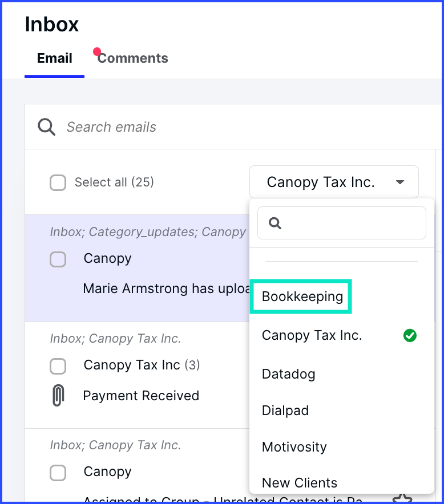Click the green checkmark beside Canopy Tax Inc.
The image size is (444, 504).
point(410,335)
